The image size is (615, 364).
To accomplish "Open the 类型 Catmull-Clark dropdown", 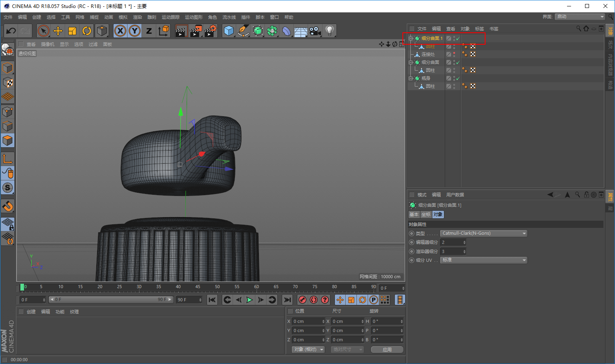I will 484,233.
